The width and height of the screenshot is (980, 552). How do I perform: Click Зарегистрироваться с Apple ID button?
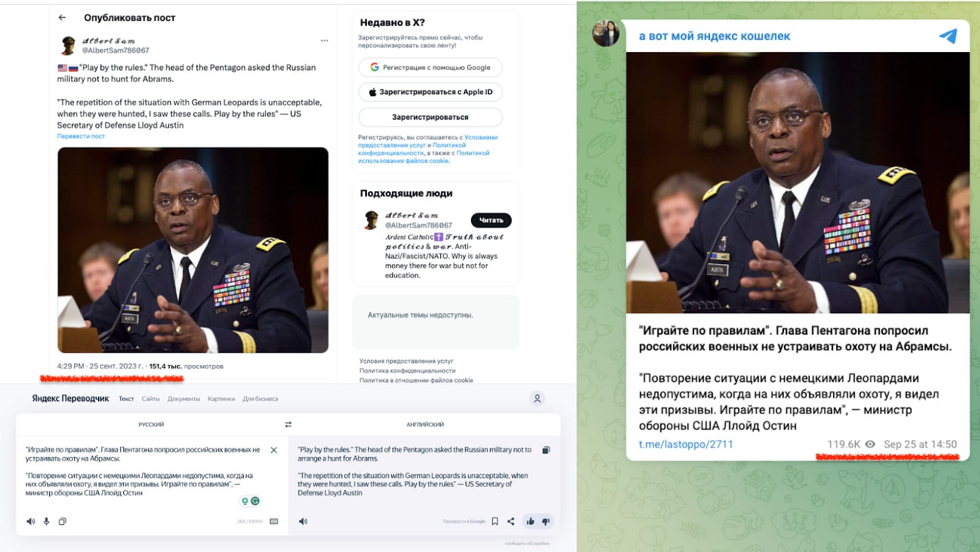click(x=430, y=92)
